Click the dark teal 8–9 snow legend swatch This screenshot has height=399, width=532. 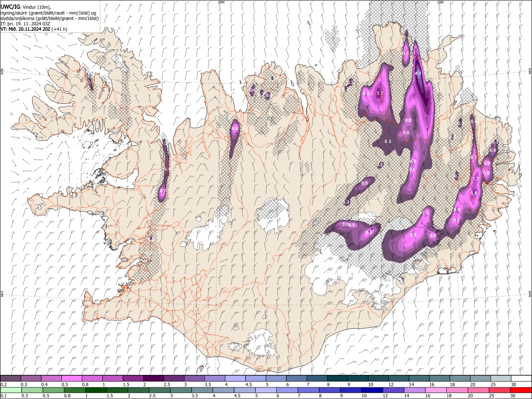click(x=337, y=378)
